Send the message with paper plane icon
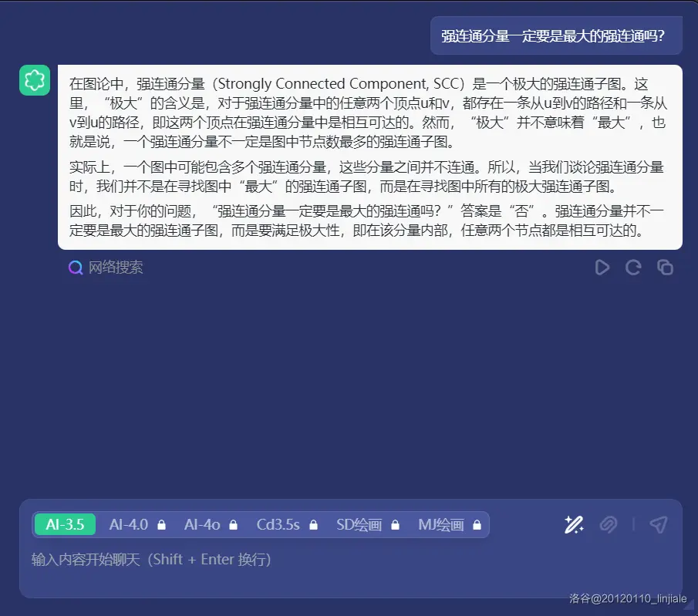The width and height of the screenshot is (698, 616). (657, 525)
